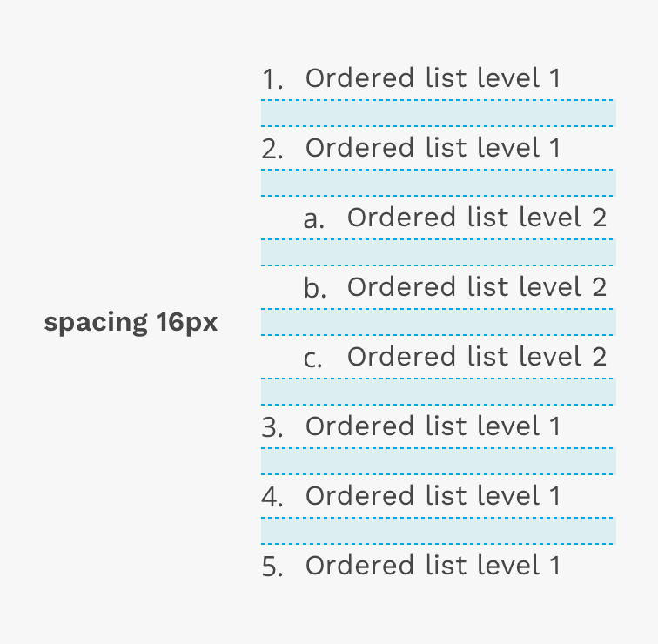
Task: Click the "a." sub-list marker
Action: point(313,220)
